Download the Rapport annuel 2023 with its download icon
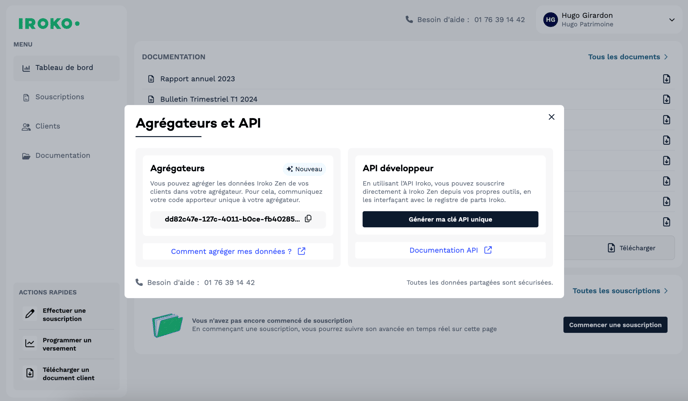 coord(666,79)
